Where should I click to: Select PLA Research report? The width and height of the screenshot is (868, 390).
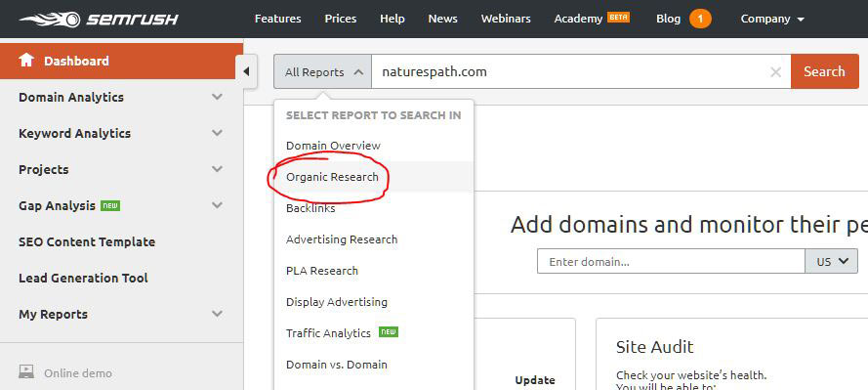(x=322, y=271)
